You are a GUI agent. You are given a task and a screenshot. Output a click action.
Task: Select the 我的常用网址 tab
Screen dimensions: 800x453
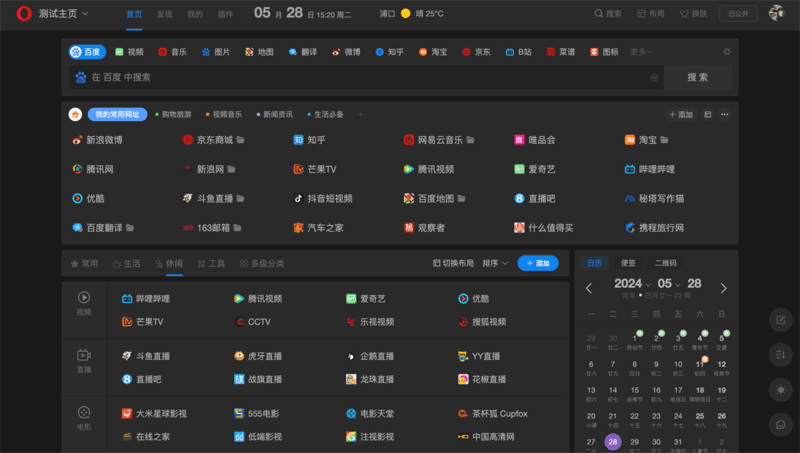[117, 114]
